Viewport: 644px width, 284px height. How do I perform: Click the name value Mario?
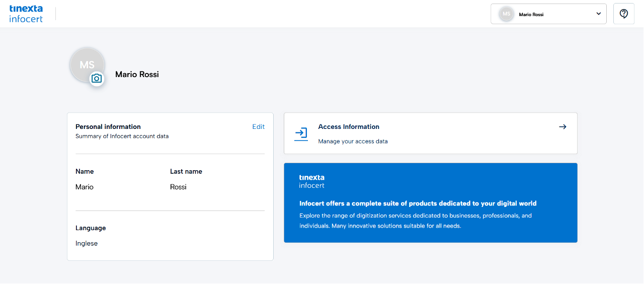(85, 187)
